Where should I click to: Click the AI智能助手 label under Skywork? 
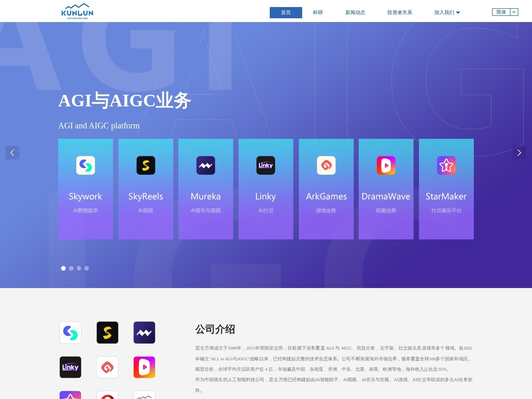pos(86,211)
